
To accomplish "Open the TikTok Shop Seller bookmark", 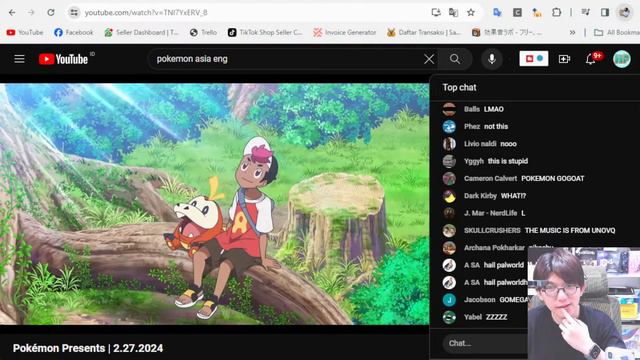I will 265,32.
